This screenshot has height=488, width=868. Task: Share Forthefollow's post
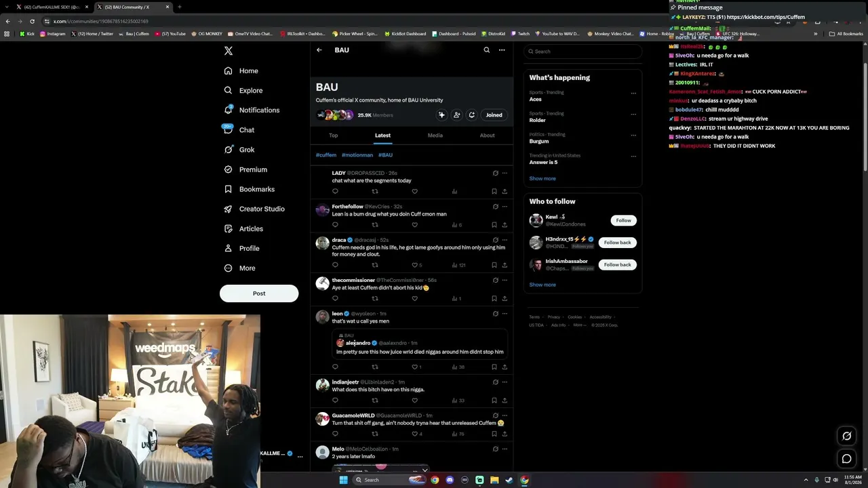click(x=505, y=225)
